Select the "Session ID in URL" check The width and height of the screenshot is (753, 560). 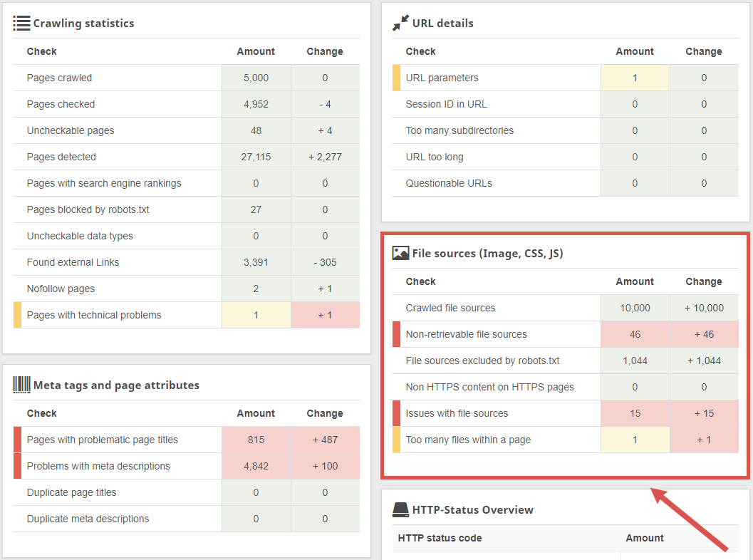(x=446, y=104)
